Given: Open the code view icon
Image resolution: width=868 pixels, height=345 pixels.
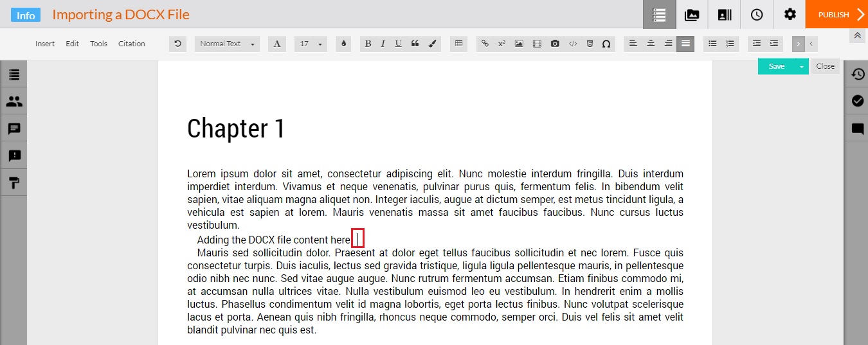Looking at the screenshot, I should (x=573, y=44).
